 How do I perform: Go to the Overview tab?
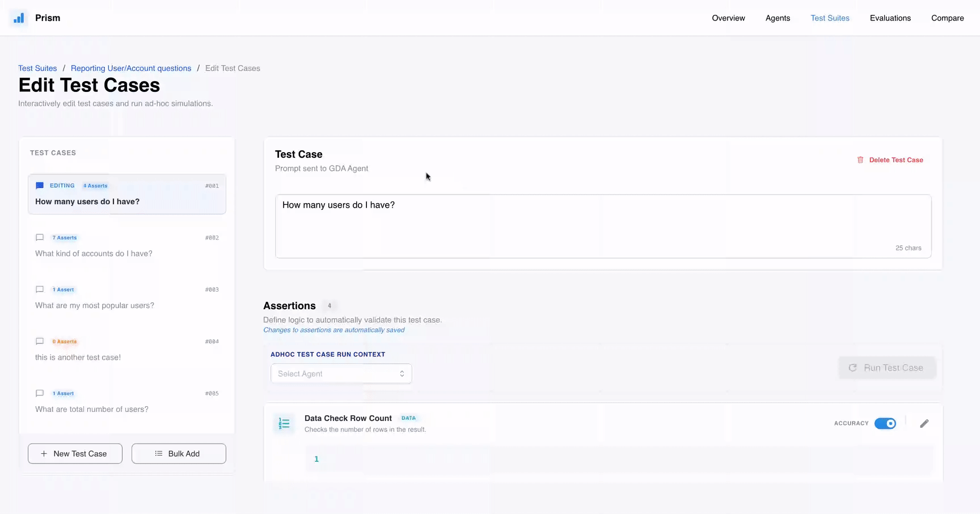pos(729,18)
